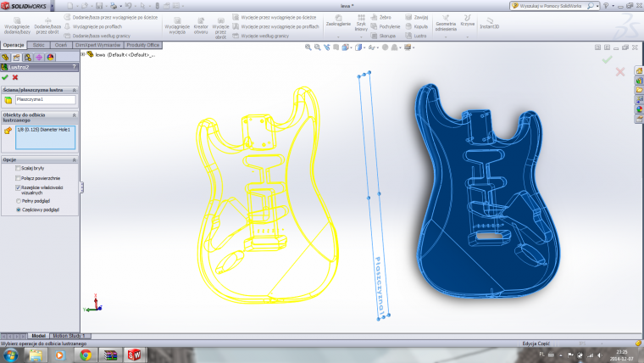
Task: Click Wyciągnięcie po profilach
Action: click(x=93, y=26)
